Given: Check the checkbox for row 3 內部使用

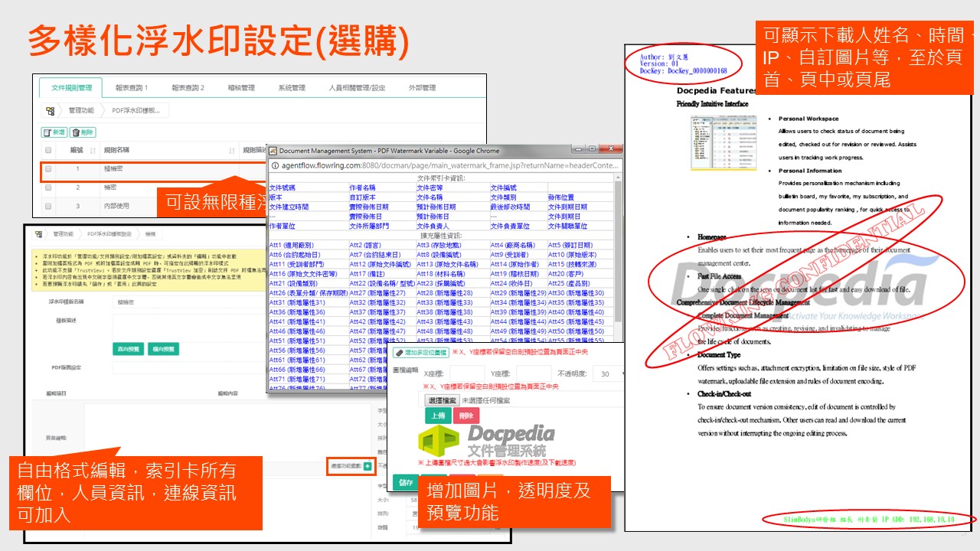Looking at the screenshot, I should (x=48, y=205).
